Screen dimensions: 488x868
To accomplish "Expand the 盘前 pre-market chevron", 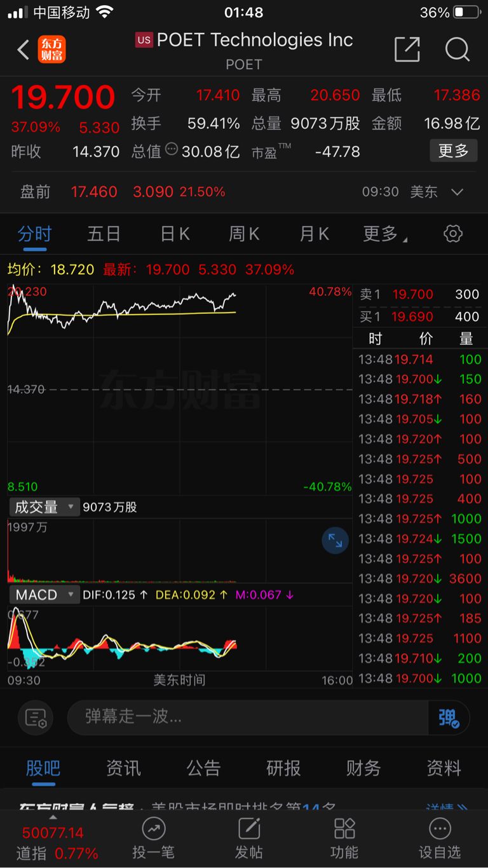I will pos(457,192).
